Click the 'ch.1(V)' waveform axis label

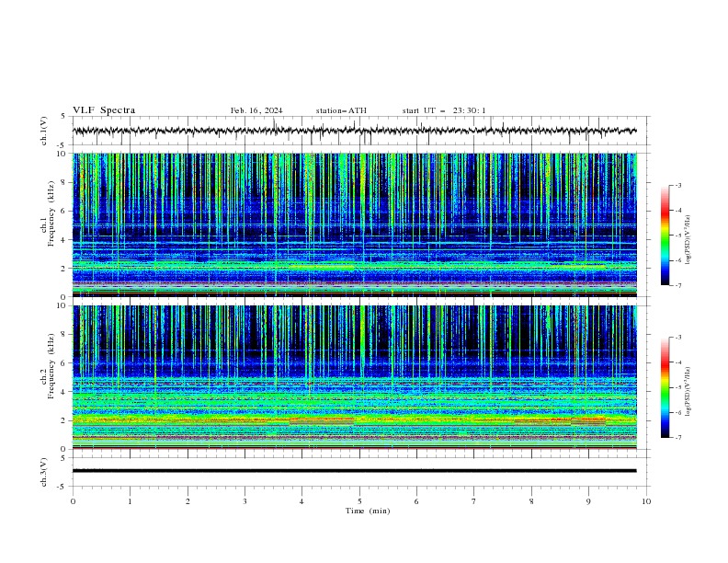click(x=44, y=131)
